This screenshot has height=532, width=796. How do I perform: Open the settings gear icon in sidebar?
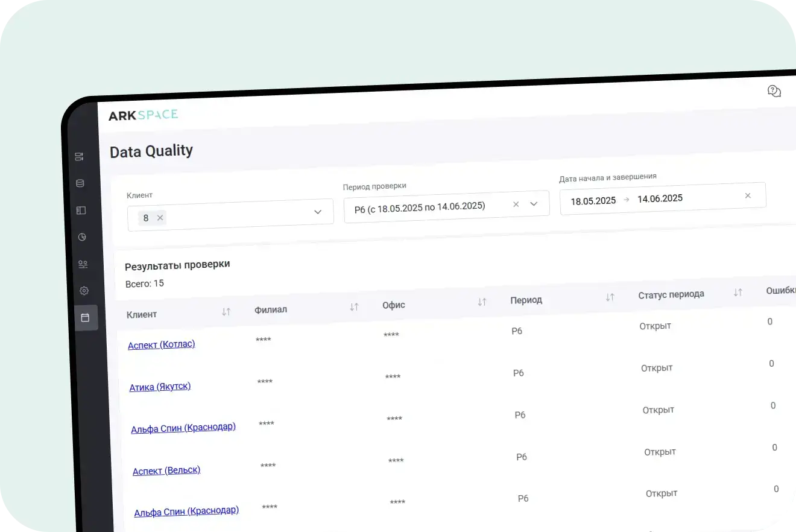pyautogui.click(x=84, y=291)
